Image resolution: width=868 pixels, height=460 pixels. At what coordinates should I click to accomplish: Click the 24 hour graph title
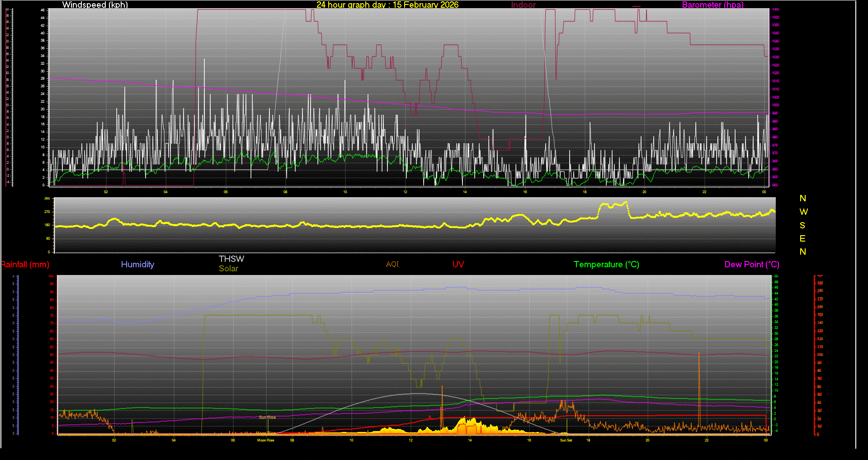pyautogui.click(x=388, y=5)
